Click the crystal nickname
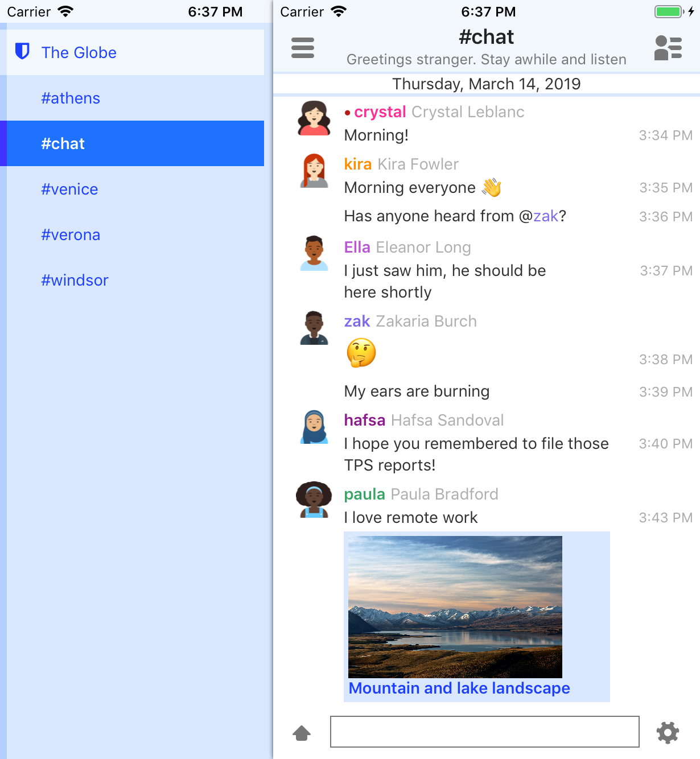 380,112
